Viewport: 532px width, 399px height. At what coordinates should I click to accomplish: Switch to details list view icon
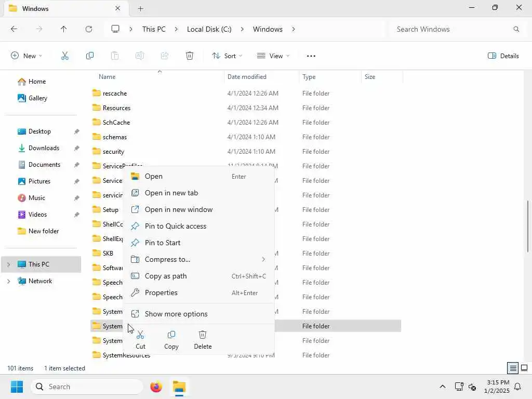click(x=513, y=368)
